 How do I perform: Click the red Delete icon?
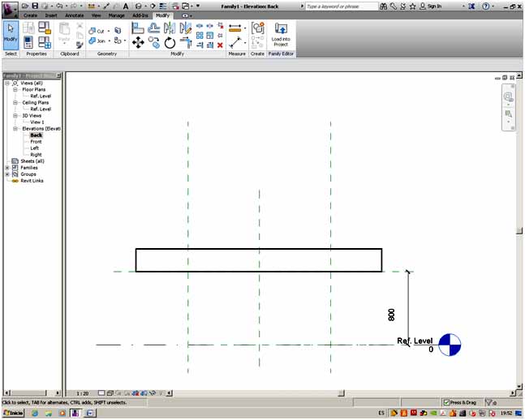pos(220,45)
